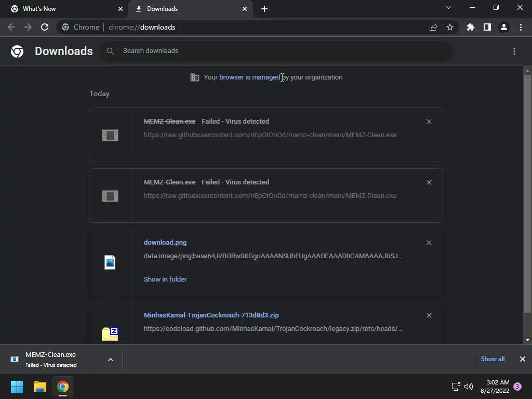532x399 pixels.
Task: Remove second MEMZ-Clean.exe entry from list
Action: coord(429,182)
